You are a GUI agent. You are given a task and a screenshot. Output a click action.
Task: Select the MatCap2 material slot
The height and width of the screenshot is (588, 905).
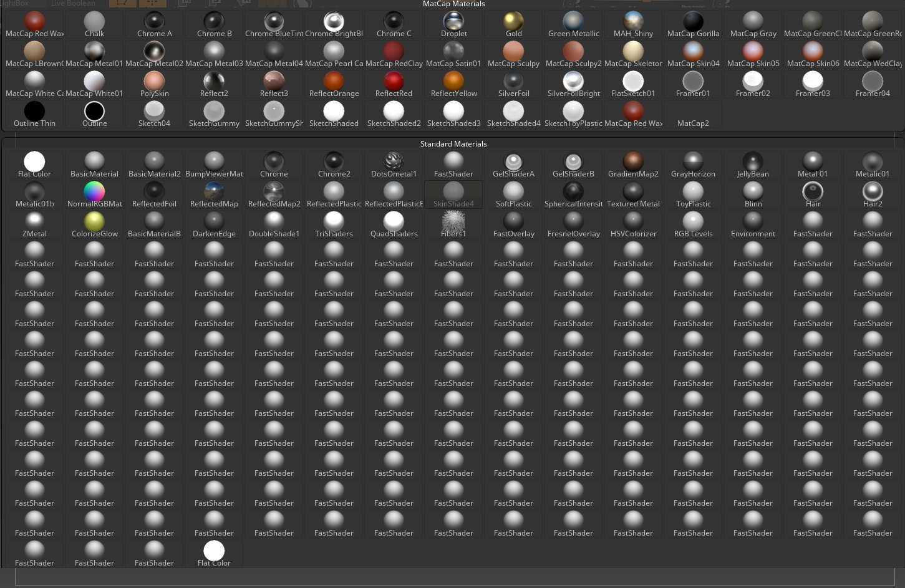point(693,114)
